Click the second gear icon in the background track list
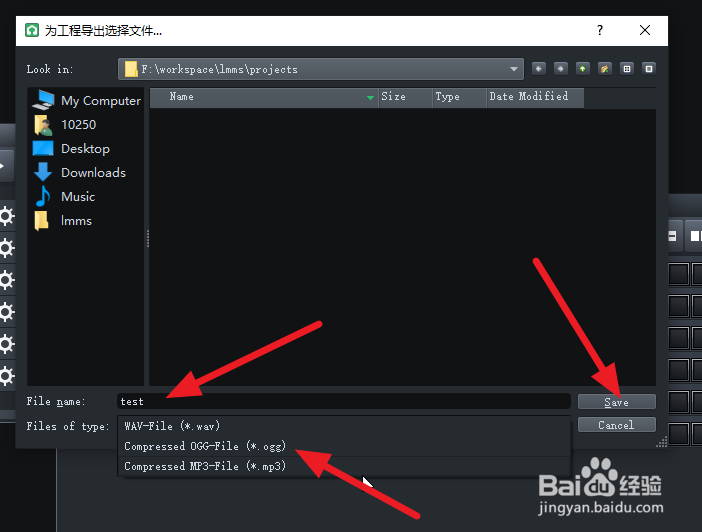 6,248
